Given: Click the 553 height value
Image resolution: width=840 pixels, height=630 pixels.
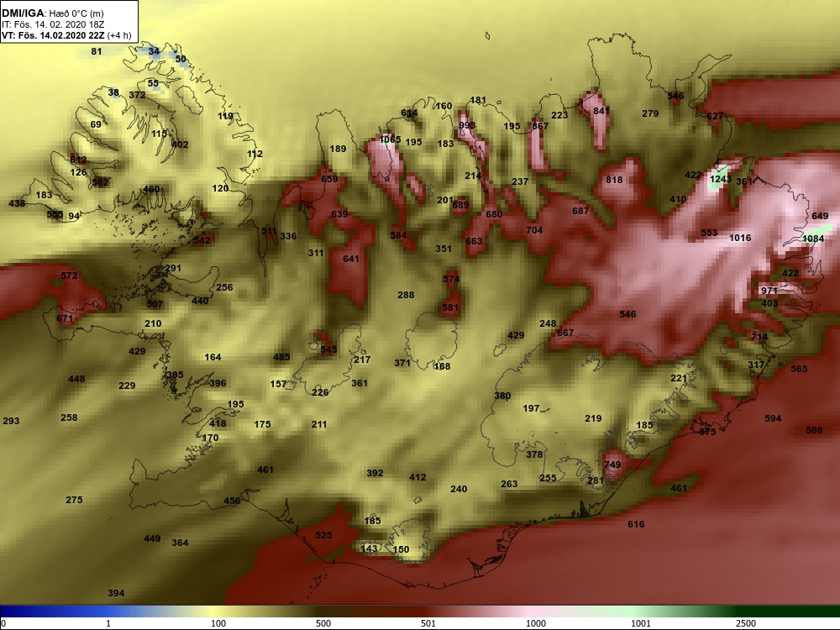Looking at the screenshot, I should click(709, 233).
